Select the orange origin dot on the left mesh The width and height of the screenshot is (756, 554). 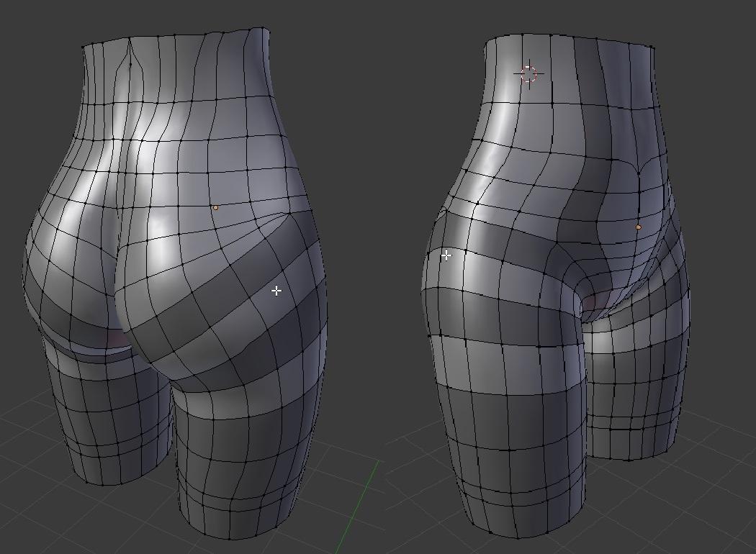click(x=214, y=206)
